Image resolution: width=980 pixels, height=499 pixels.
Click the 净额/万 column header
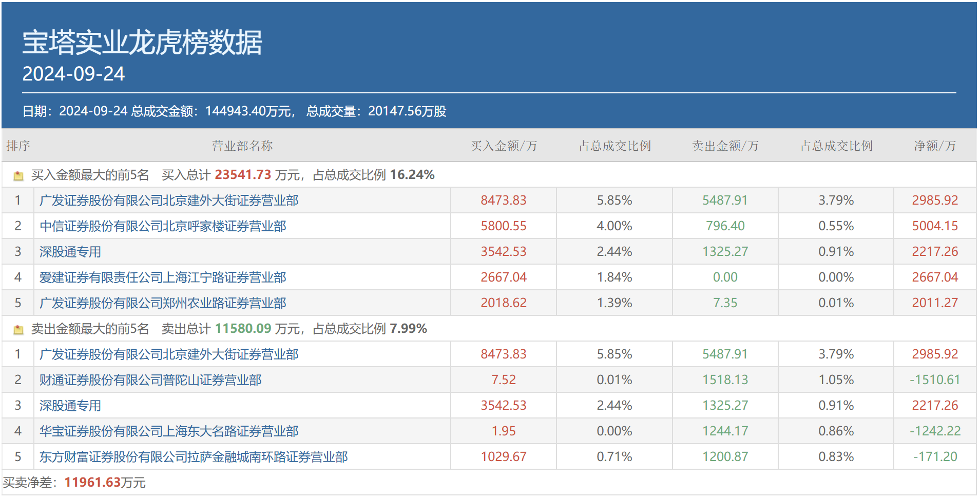coord(935,146)
